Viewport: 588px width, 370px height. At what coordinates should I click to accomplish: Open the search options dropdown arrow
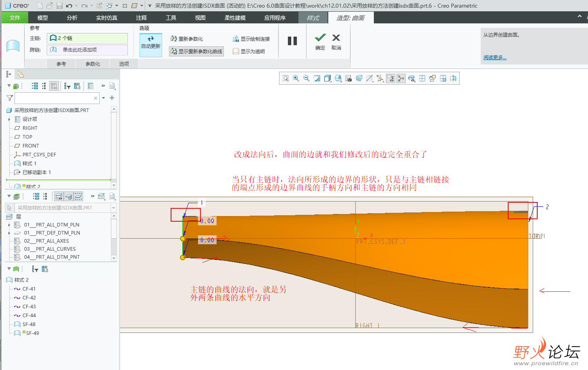click(x=104, y=98)
